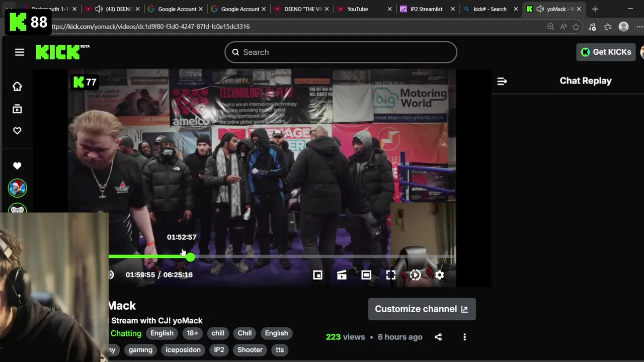Click the Chatting category link
This screenshot has width=644, height=362.
126,333
